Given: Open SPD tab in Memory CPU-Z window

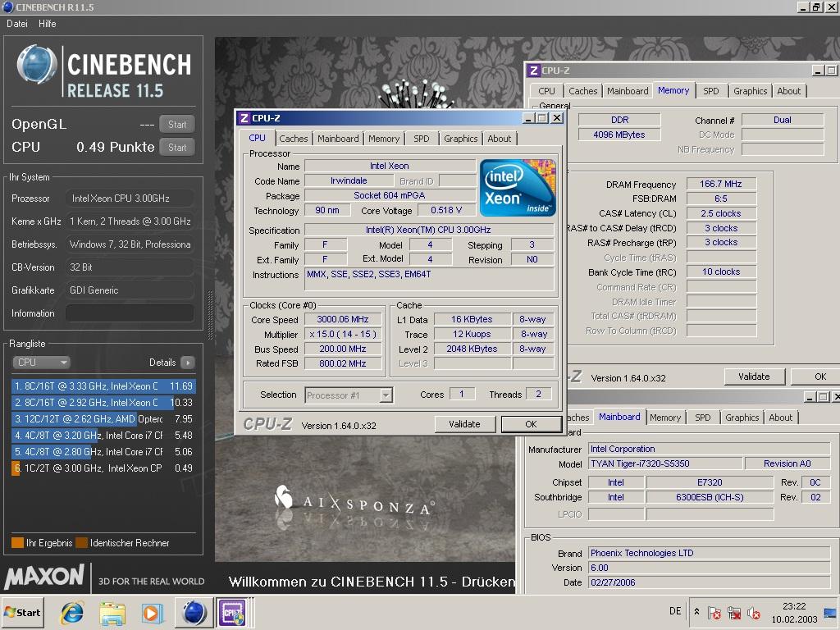Looking at the screenshot, I should [x=711, y=91].
